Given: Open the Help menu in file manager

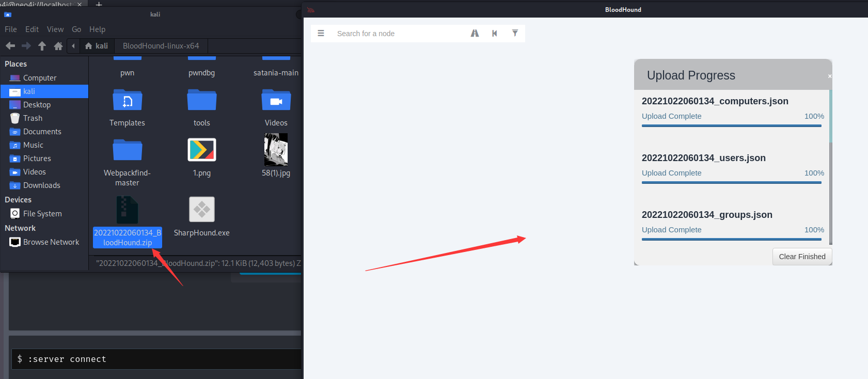Looking at the screenshot, I should [97, 29].
